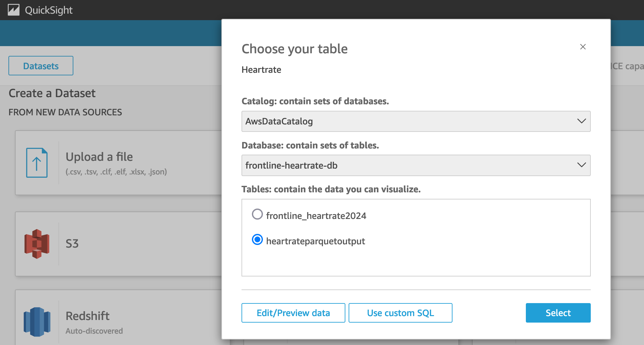This screenshot has height=345, width=644.
Task: Click the heartrateparquetoutput table name
Action: pos(316,241)
